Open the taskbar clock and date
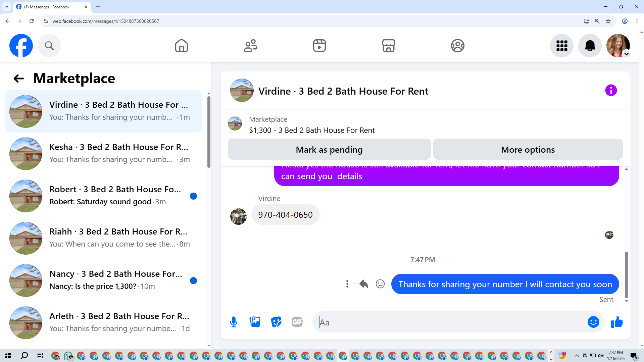 click(616, 356)
